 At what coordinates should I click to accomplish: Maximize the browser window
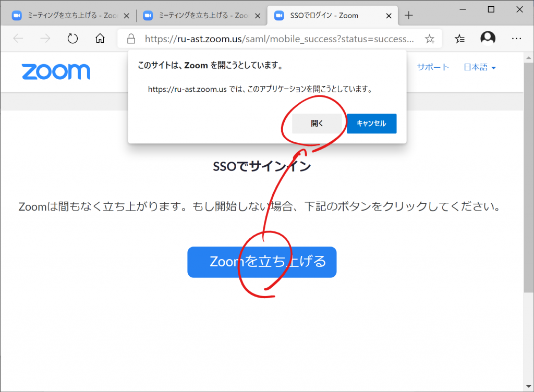click(x=491, y=9)
